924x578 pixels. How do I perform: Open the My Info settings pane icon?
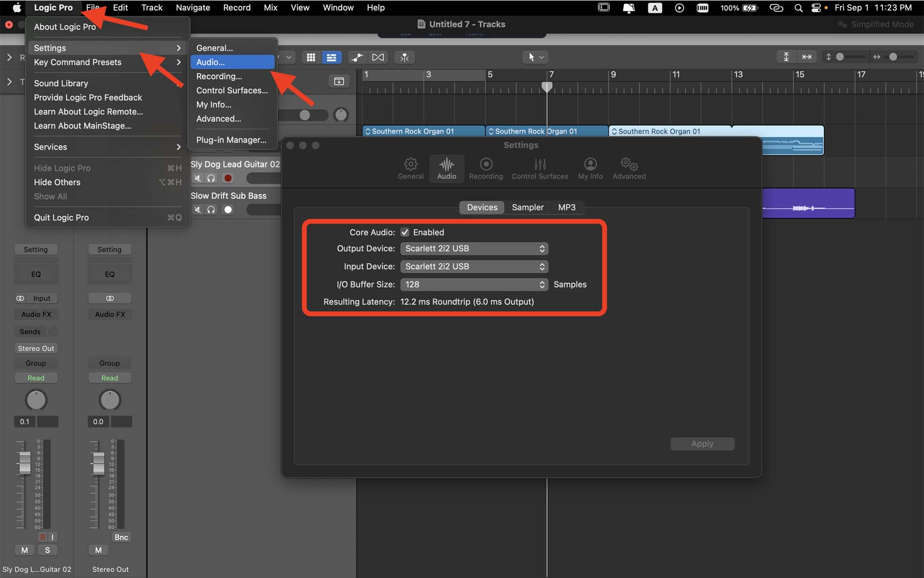[x=590, y=169]
